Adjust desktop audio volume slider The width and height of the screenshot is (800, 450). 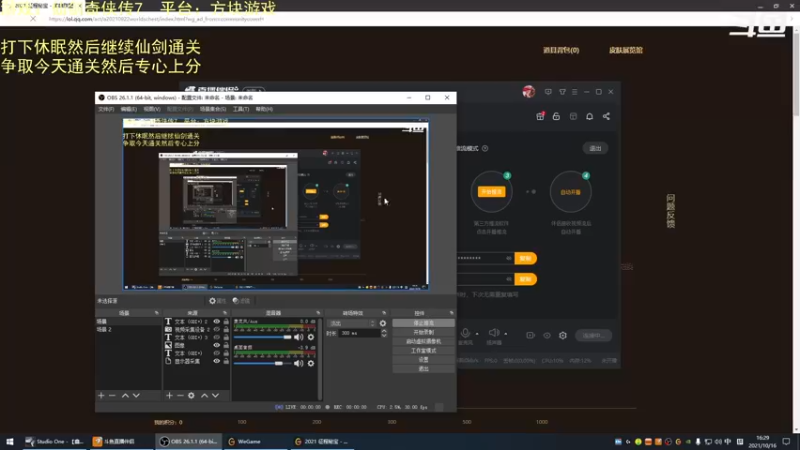pos(263,363)
